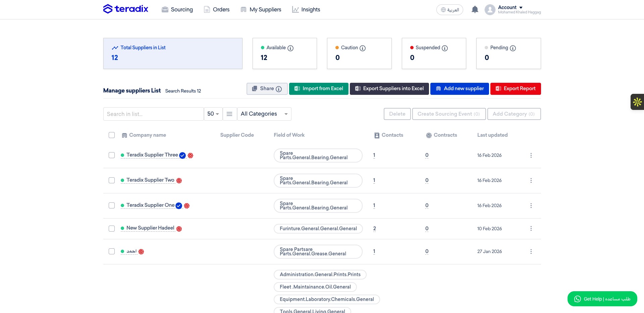Open the notifications bell
This screenshot has width=644, height=313.
tap(475, 9)
